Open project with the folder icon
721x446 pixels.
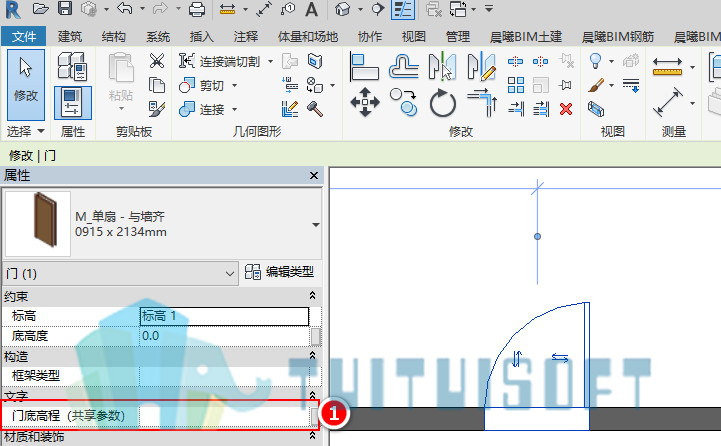click(x=40, y=9)
